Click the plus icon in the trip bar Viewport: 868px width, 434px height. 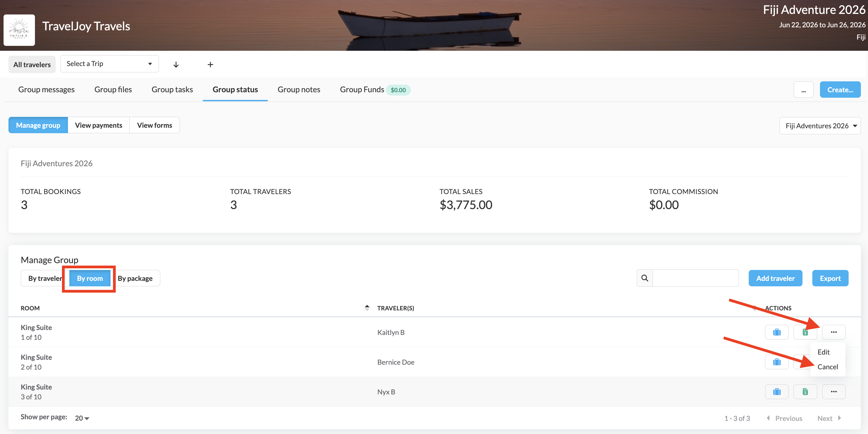click(x=210, y=64)
